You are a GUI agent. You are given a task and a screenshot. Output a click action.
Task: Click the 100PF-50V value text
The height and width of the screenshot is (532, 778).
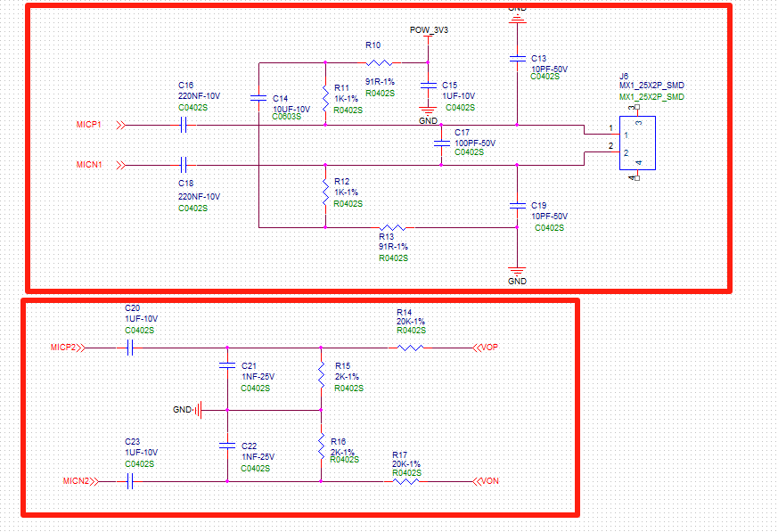coord(475,143)
